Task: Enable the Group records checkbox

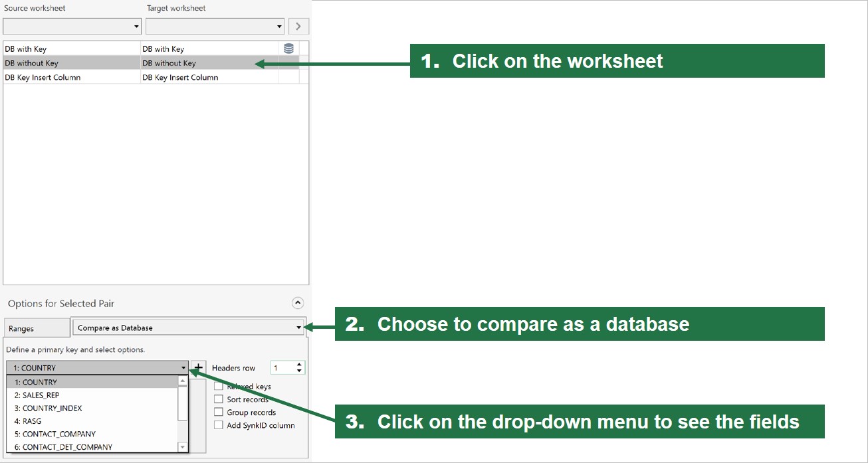Action: point(218,413)
